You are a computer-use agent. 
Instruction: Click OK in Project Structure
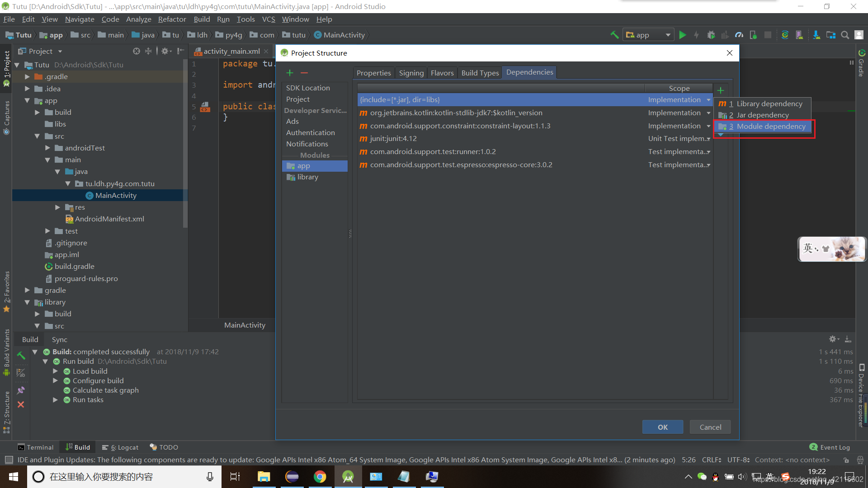[663, 427]
